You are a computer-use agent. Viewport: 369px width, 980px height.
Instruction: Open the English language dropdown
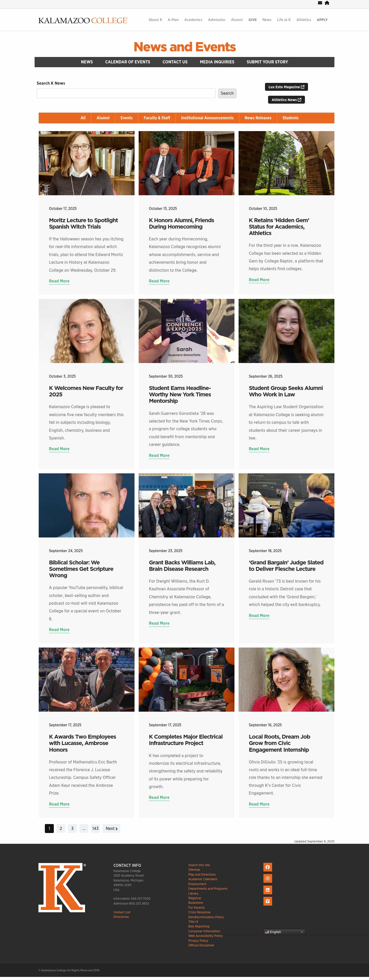click(x=284, y=932)
